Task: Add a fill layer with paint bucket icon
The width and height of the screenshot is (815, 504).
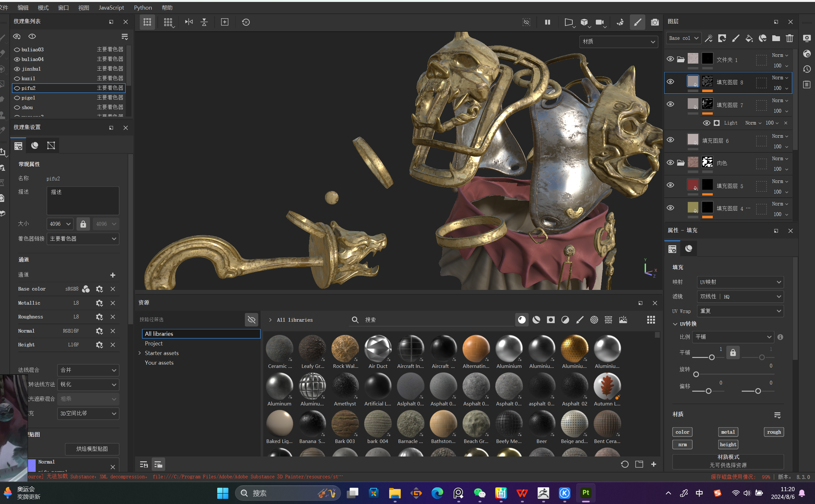Action: pos(749,38)
